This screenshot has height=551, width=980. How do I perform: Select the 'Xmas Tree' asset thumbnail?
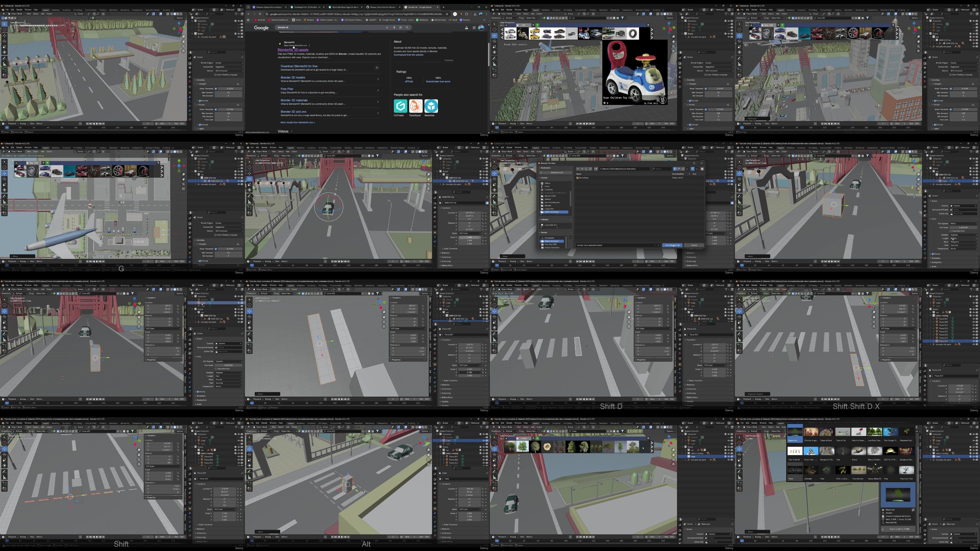click(811, 451)
